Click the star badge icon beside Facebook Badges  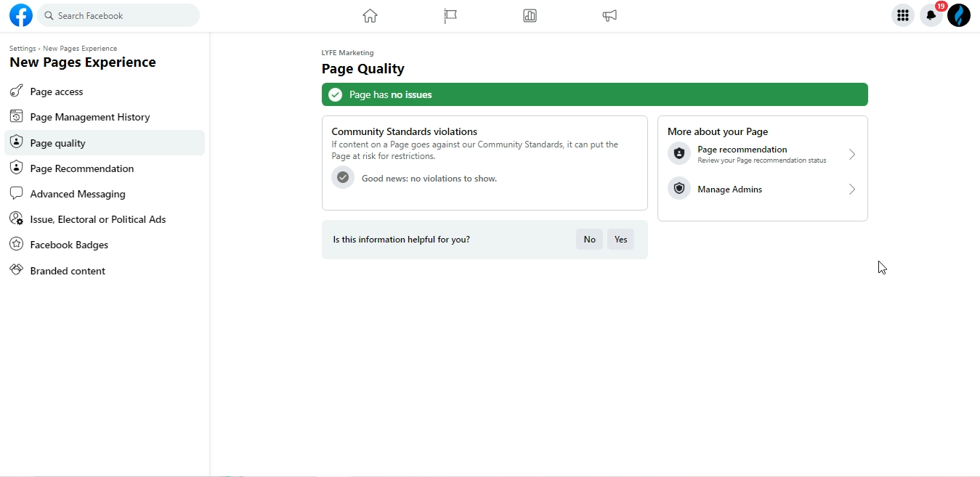point(17,244)
